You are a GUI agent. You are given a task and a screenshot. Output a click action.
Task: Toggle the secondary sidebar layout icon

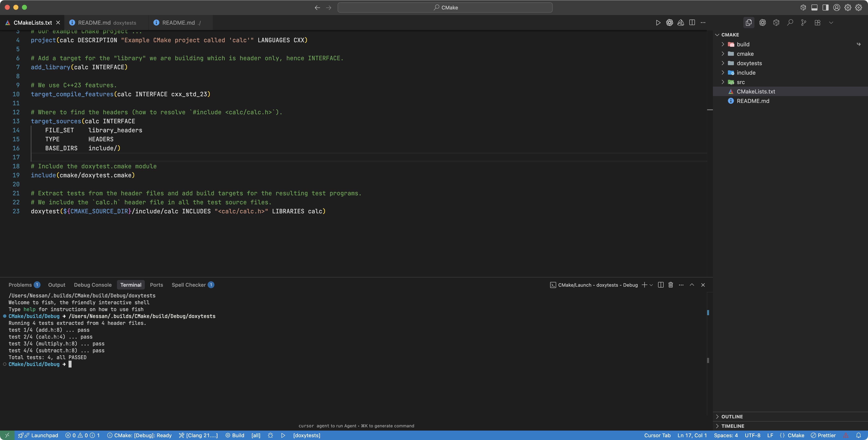(x=825, y=8)
